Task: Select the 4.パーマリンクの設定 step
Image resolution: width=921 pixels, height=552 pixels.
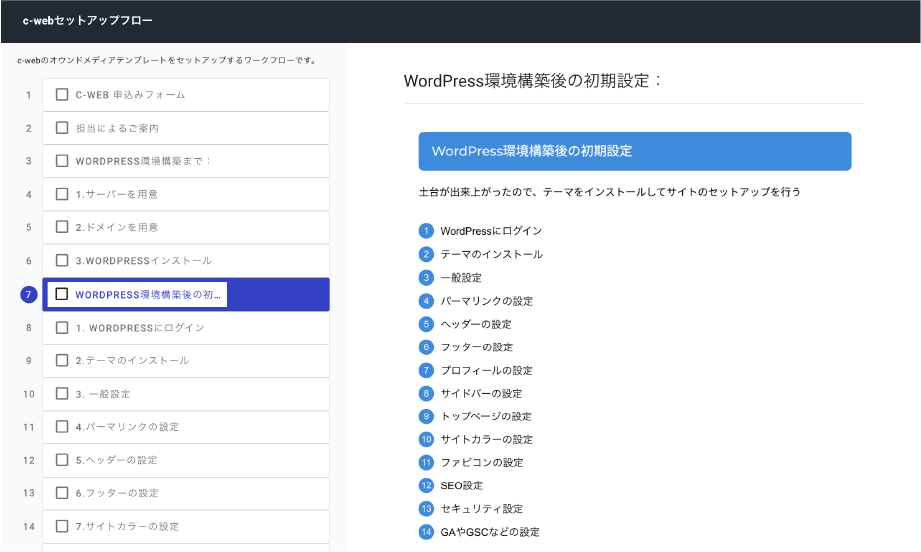Action: tap(186, 427)
